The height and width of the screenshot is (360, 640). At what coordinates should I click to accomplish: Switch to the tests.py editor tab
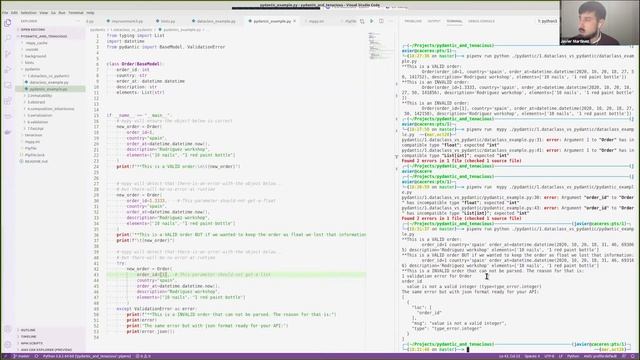pos(165,21)
